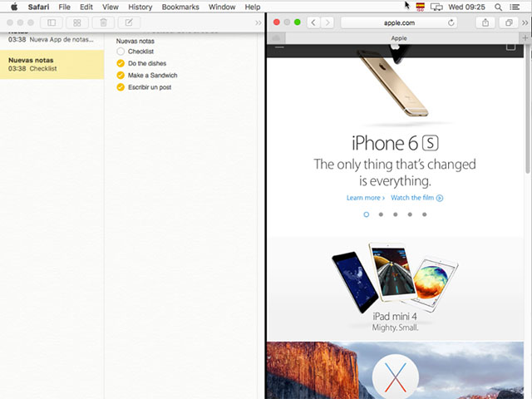Expand Safari toolbar overflow chevron

(x=525, y=22)
